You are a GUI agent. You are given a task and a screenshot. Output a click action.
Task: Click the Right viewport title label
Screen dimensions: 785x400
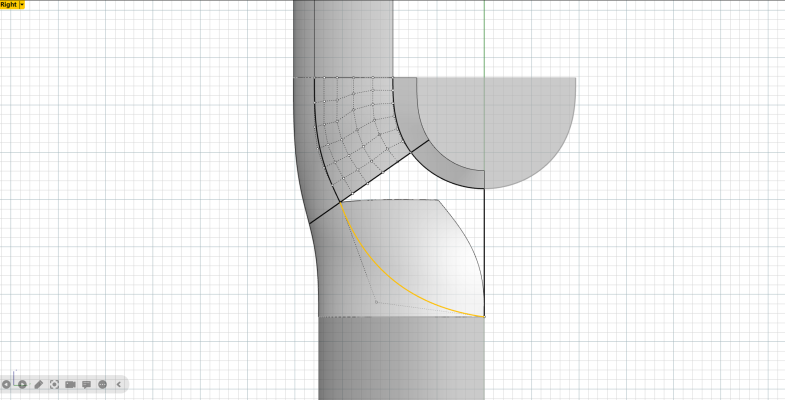(8, 5)
